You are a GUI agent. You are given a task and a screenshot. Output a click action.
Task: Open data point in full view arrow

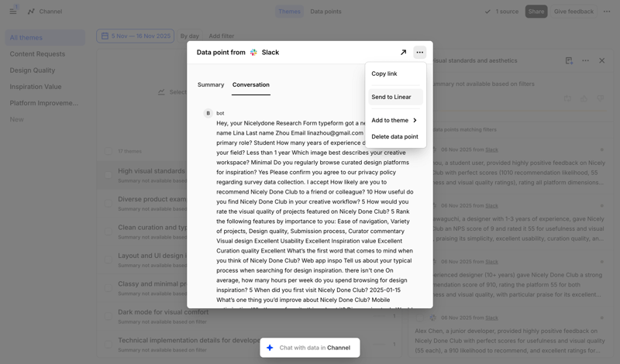[x=403, y=53]
